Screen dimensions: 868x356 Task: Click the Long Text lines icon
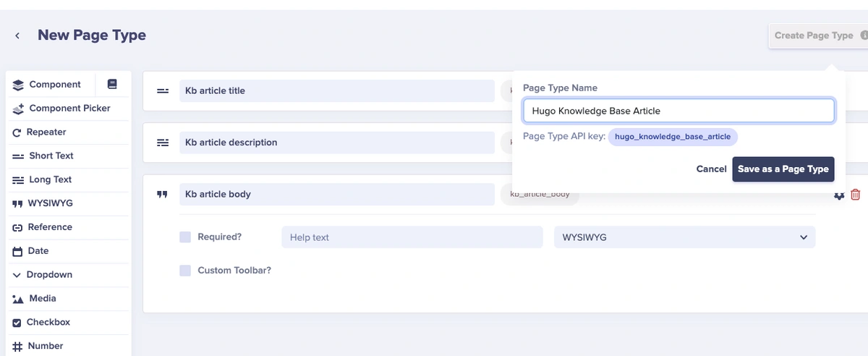[x=18, y=180]
